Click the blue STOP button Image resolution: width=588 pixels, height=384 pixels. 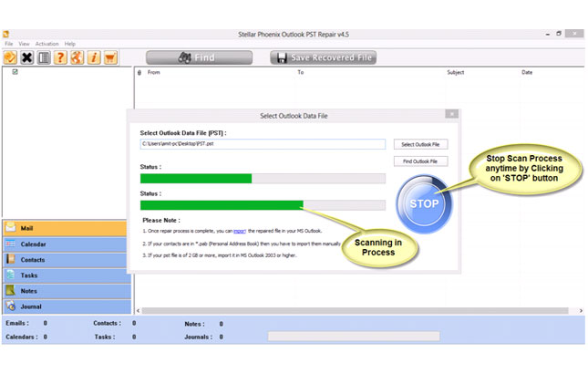[x=424, y=203]
